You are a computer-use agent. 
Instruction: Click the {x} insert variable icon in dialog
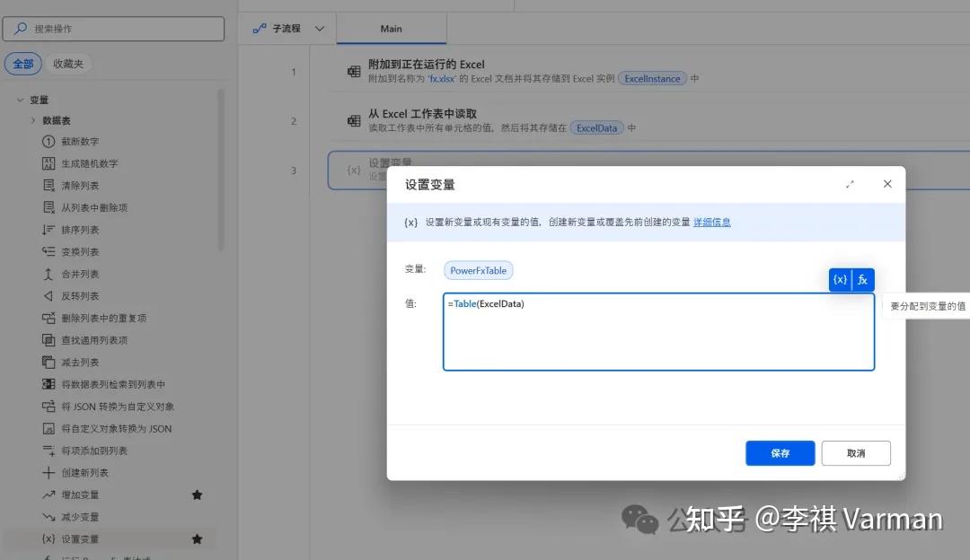tap(840, 279)
